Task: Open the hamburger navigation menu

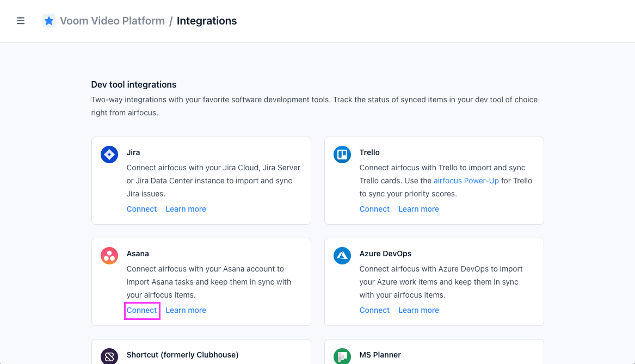Action: (21, 21)
